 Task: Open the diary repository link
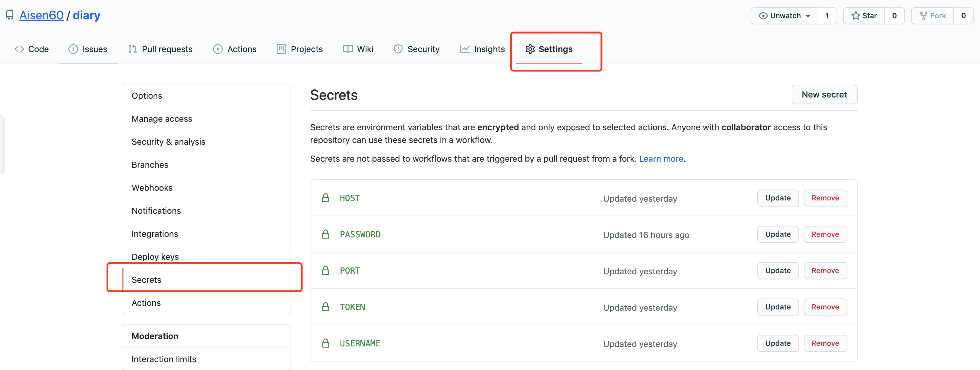[x=86, y=15]
